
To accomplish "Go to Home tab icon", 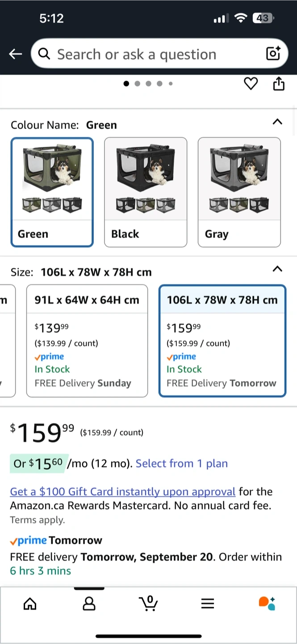I will (x=30, y=604).
